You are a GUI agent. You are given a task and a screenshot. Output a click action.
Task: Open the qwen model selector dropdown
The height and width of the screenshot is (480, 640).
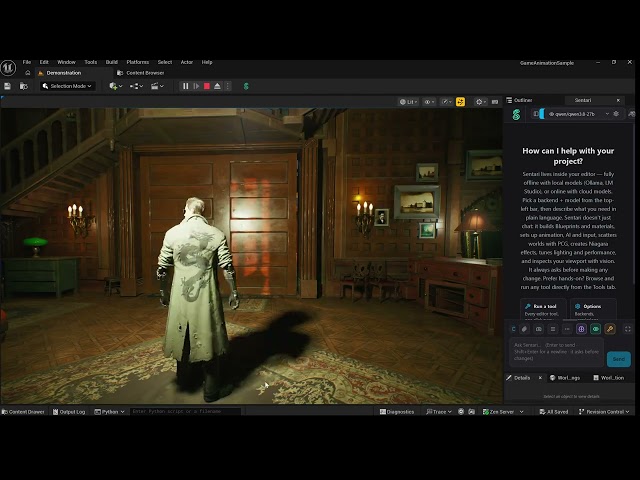578,114
